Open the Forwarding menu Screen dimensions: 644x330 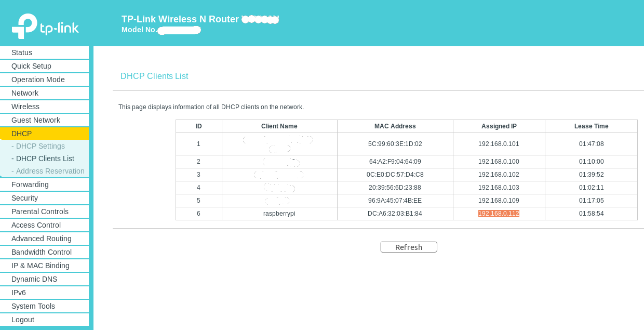tap(44, 184)
